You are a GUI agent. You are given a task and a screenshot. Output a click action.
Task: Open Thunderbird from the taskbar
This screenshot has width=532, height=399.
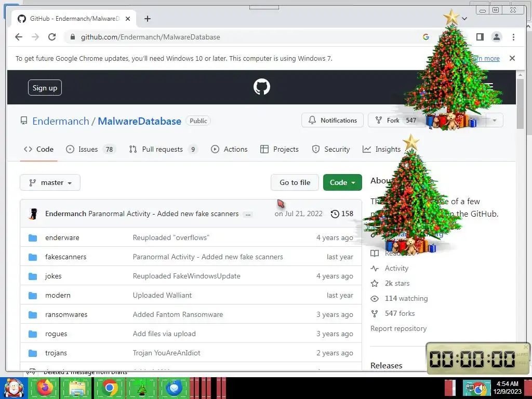174,388
